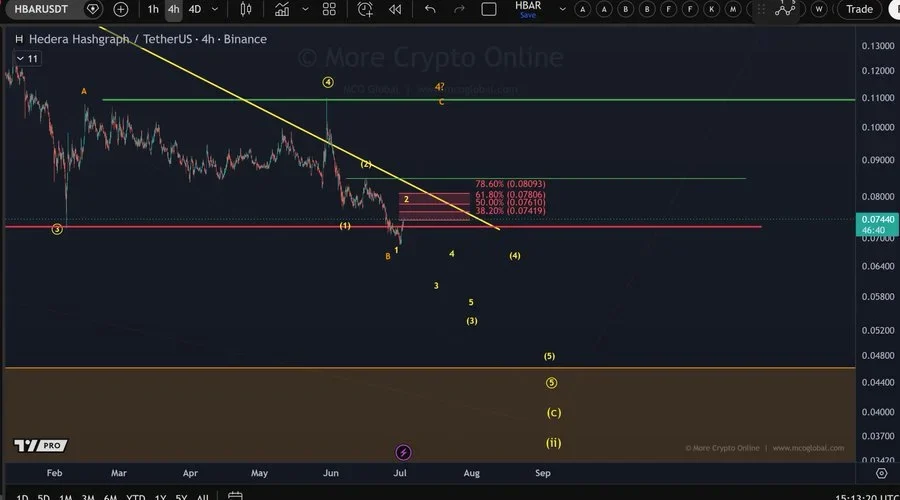Set the date range to 3M
The width and height of the screenshot is (900, 500).
88,497
